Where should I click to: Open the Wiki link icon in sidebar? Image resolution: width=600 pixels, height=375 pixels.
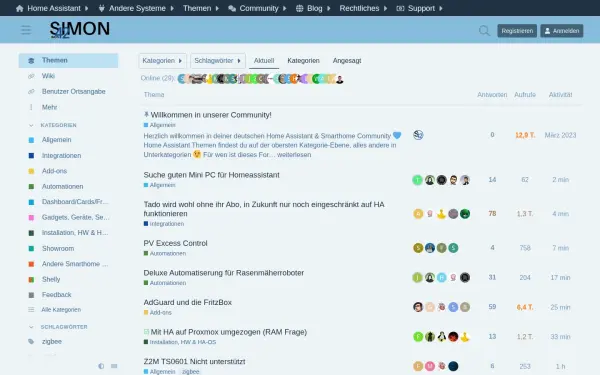31,76
